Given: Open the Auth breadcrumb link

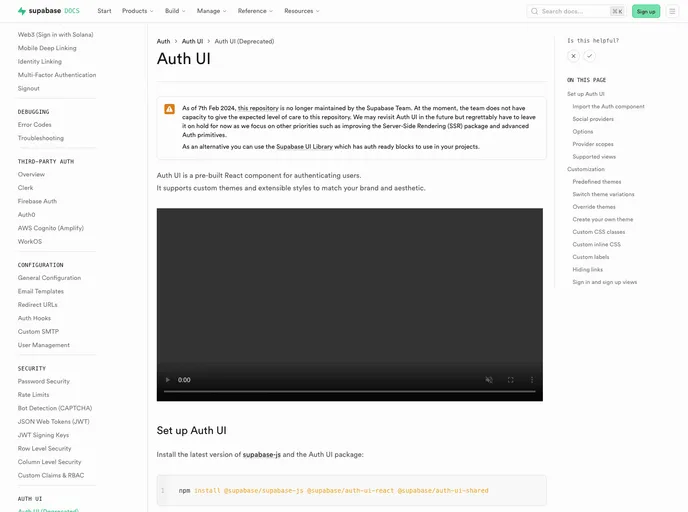Looking at the screenshot, I should point(163,41).
